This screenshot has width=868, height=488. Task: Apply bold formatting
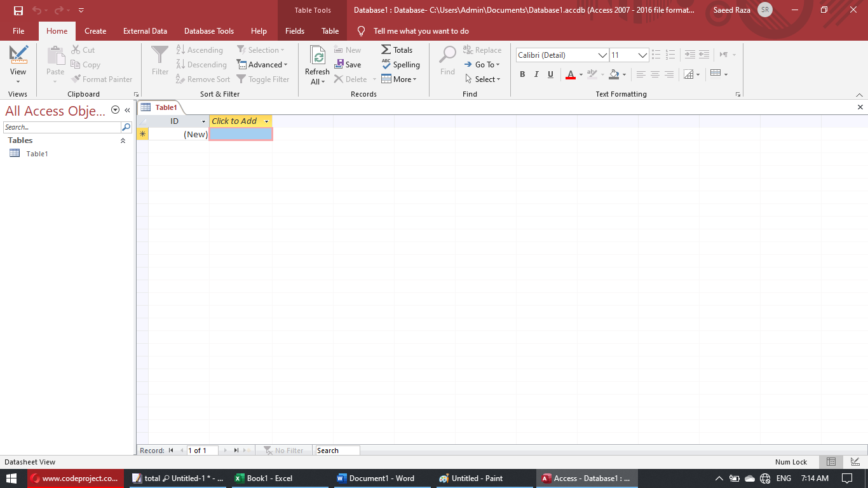pyautogui.click(x=522, y=74)
